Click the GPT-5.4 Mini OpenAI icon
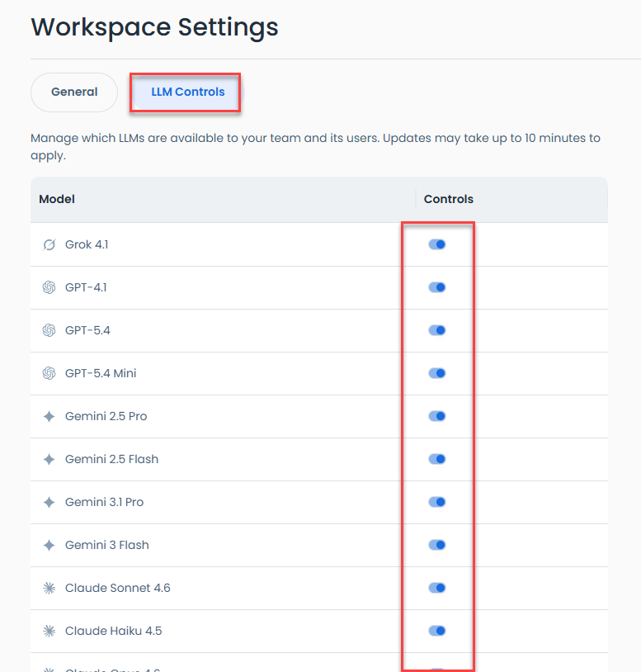This screenshot has width=641, height=672. 49,373
